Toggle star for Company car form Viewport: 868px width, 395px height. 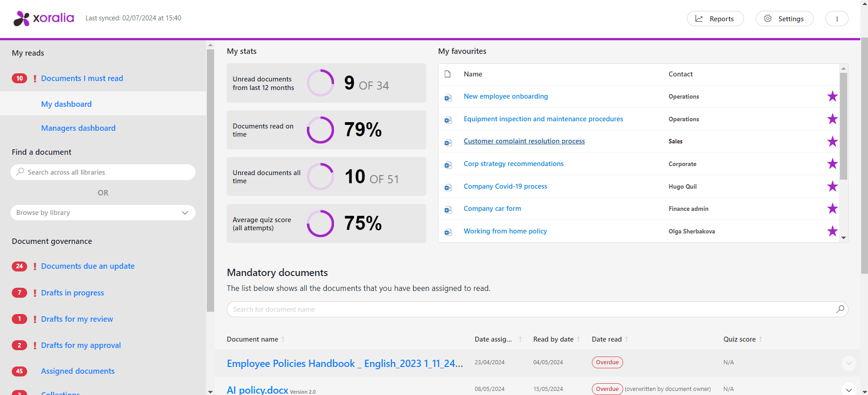tap(832, 209)
